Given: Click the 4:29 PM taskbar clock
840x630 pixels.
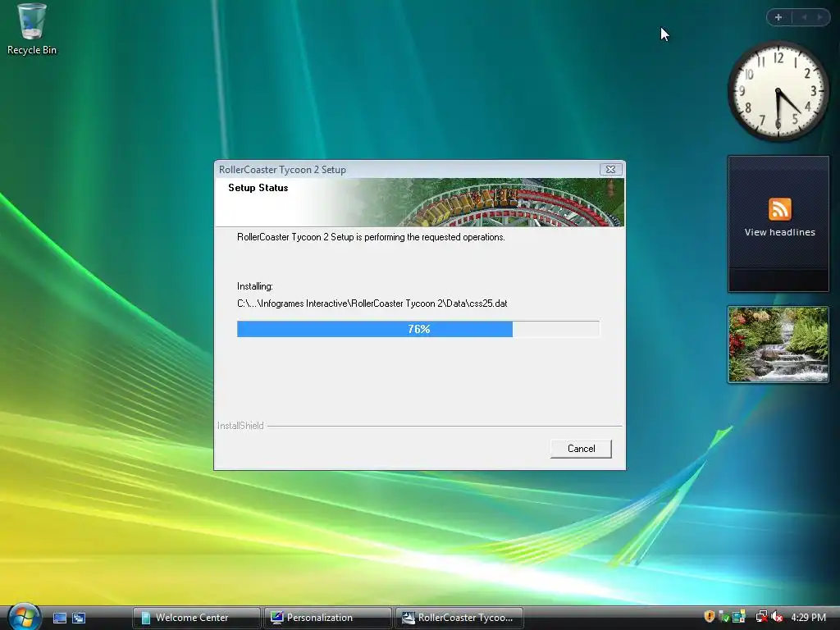Looking at the screenshot, I should click(808, 617).
